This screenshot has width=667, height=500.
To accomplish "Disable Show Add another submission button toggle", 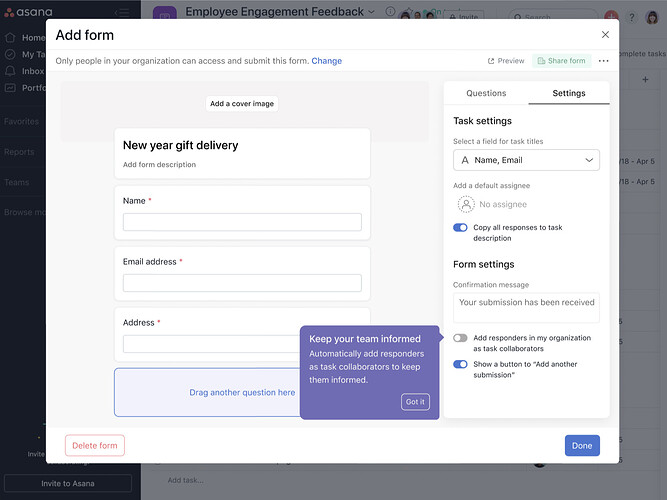I will coord(460,365).
